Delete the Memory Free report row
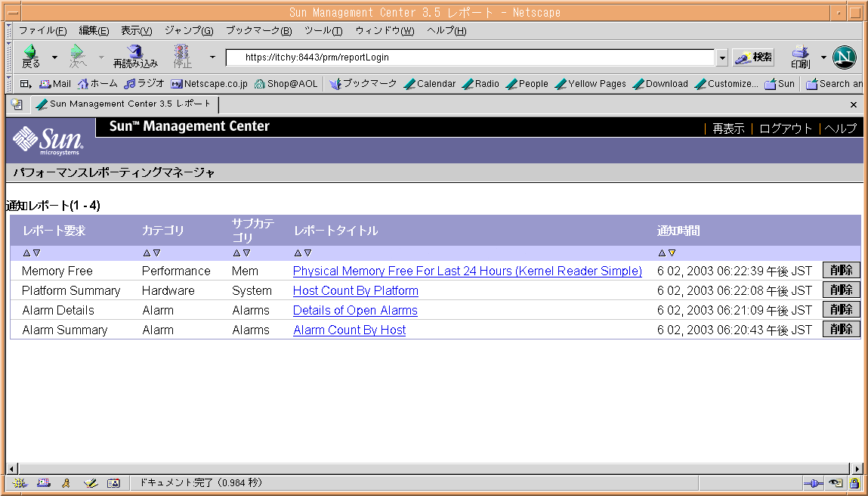 [x=841, y=271]
